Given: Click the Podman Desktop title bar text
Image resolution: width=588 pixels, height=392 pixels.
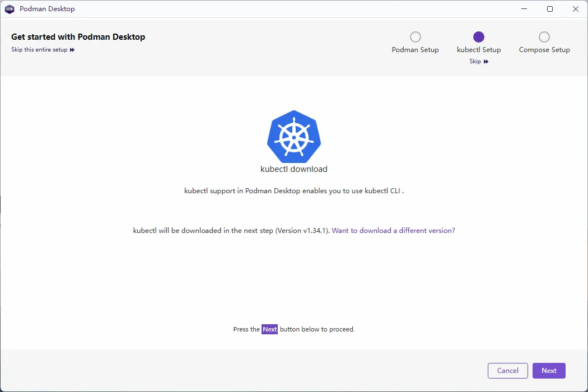Looking at the screenshot, I should (46, 9).
